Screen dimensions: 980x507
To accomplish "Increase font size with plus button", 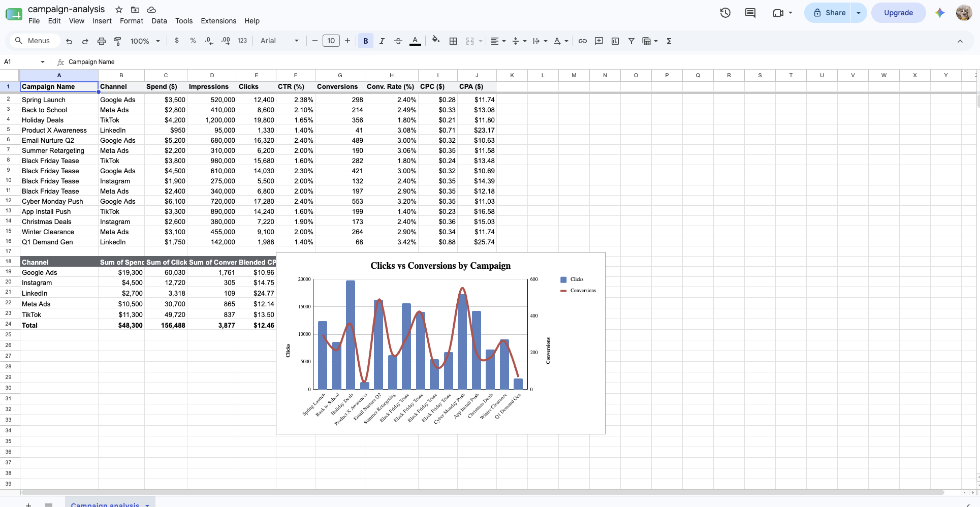I will [347, 41].
